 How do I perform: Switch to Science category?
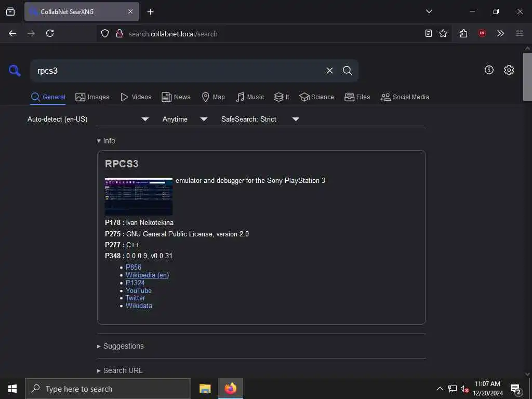click(x=316, y=97)
